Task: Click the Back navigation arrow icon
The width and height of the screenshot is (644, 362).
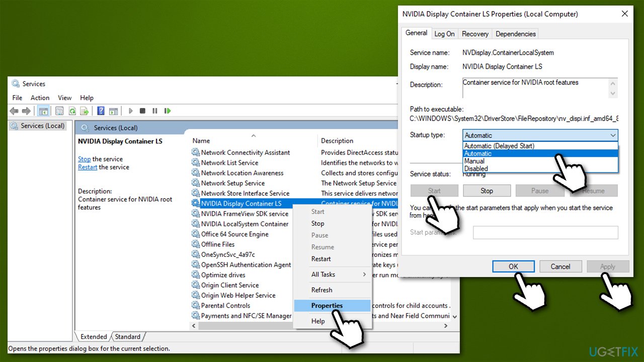Action: [x=14, y=111]
